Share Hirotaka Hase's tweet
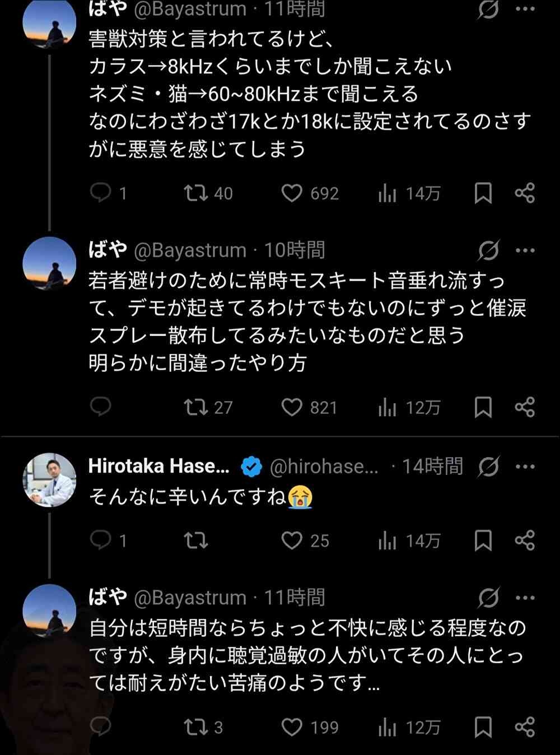The image size is (560, 755). point(525,540)
